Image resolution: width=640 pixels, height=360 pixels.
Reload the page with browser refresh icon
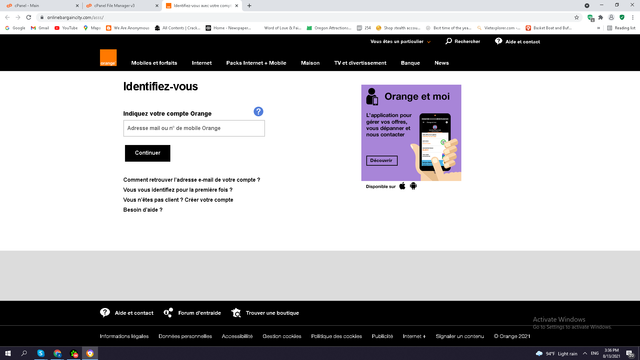point(29,18)
